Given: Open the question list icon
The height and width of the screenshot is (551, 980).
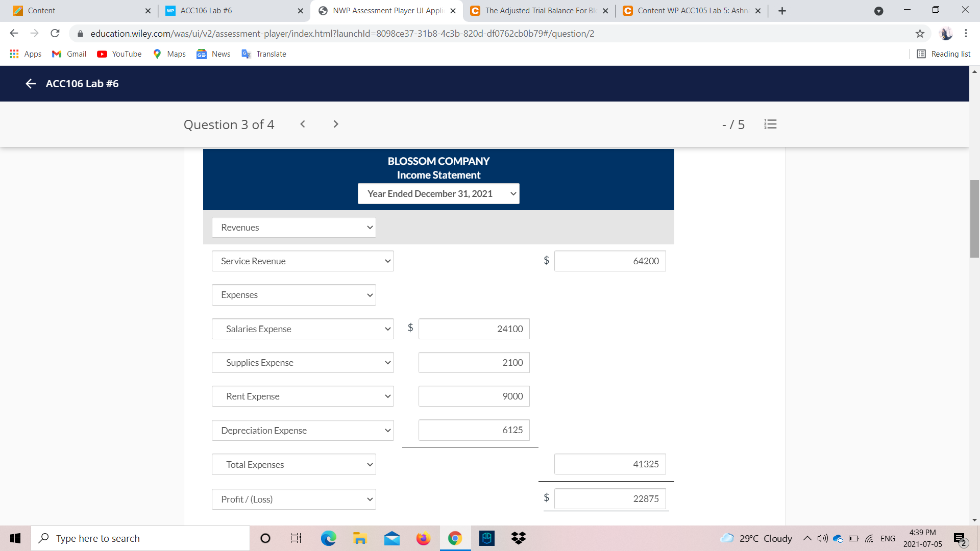Looking at the screenshot, I should pos(770,124).
